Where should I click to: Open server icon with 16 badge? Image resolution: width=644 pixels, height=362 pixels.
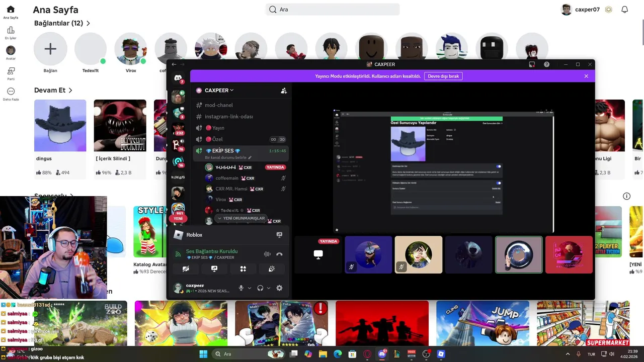(178, 161)
